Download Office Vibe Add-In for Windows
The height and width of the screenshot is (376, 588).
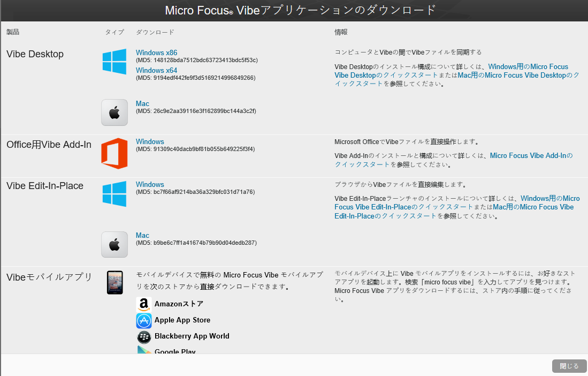point(150,141)
